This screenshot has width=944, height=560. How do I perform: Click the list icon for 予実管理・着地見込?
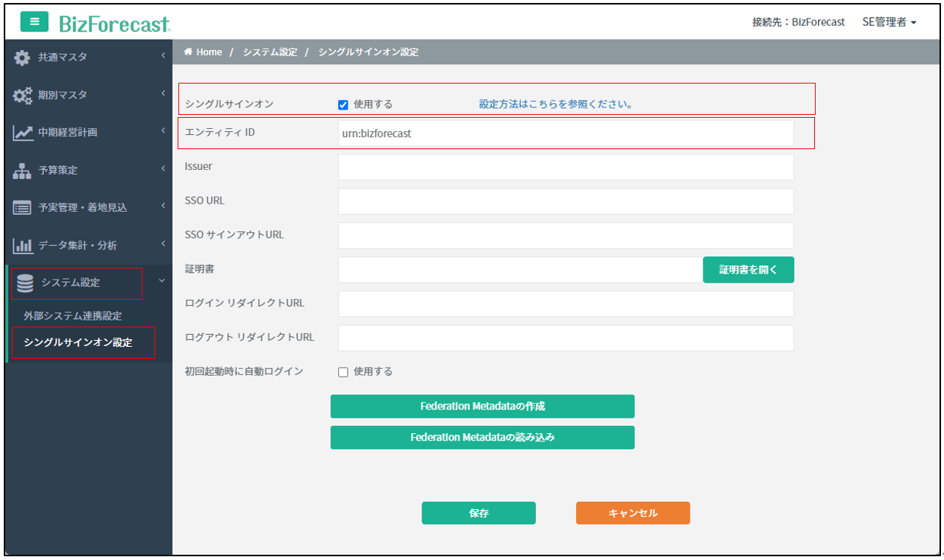coord(22,208)
